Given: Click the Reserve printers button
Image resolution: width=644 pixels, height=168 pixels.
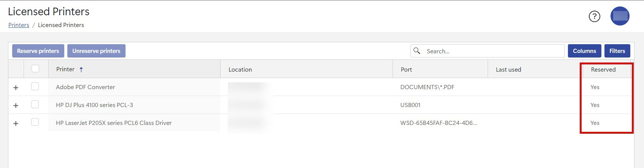Looking at the screenshot, I should point(38,51).
